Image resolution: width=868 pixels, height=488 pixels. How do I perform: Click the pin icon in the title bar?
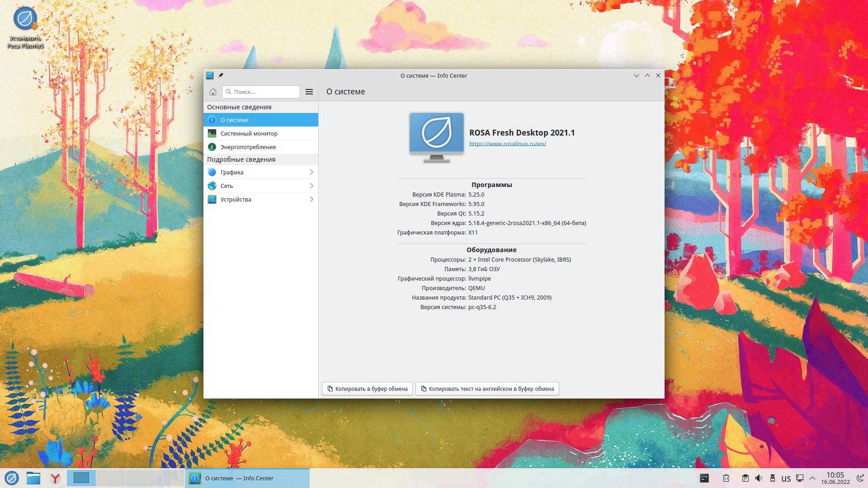pos(221,75)
